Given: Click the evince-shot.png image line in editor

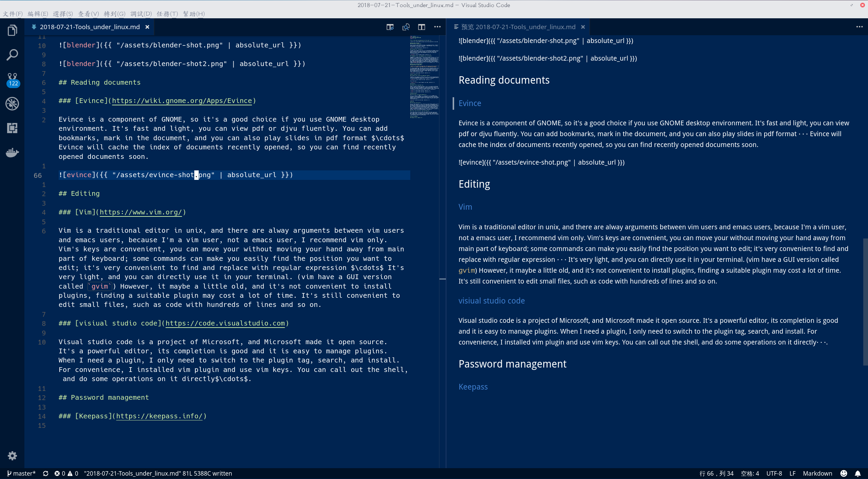Looking at the screenshot, I should coord(176,175).
